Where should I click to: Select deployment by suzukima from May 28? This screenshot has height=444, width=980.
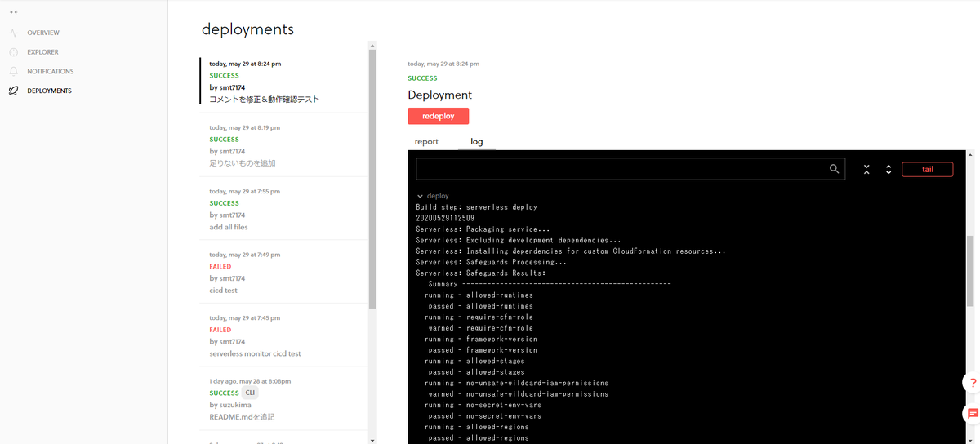[284, 399]
